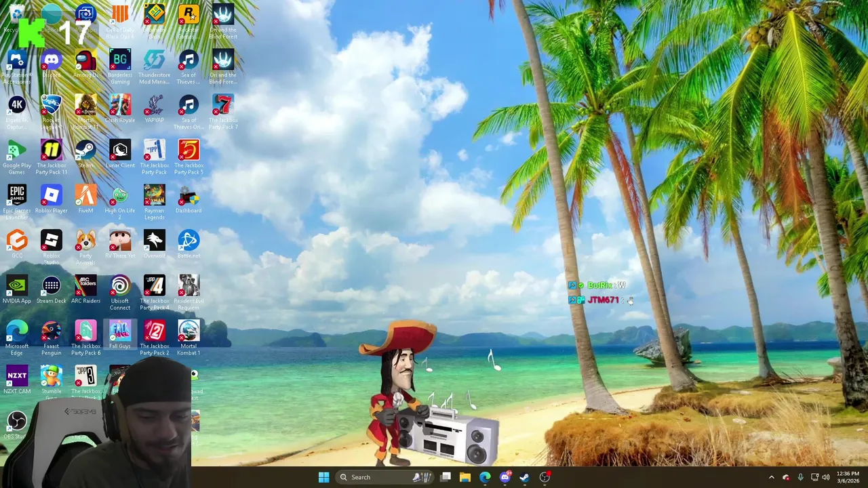Select the Steam desktop shortcut

[85, 155]
